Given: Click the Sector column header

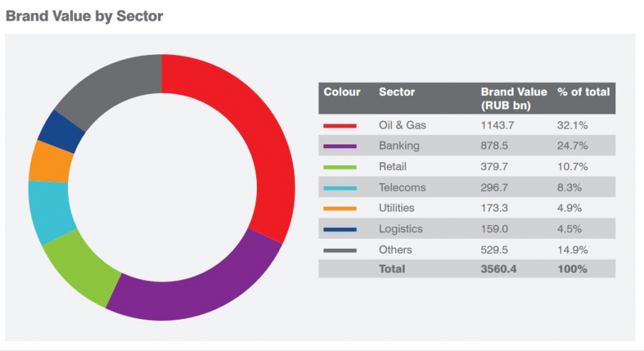Looking at the screenshot, I should 397,92.
